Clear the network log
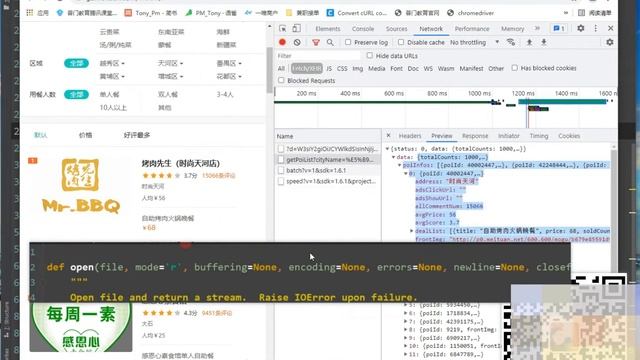 [297, 42]
